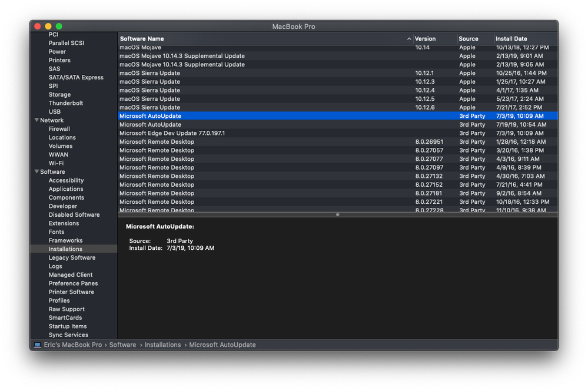This screenshot has width=588, height=390.
Task: Open Raw Support section
Action: tap(67, 309)
